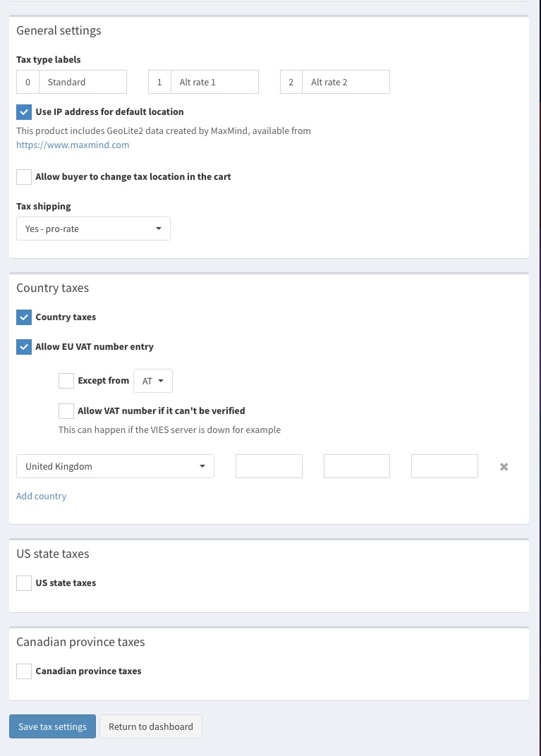Click the Add country link
541x756 pixels.
pos(42,496)
